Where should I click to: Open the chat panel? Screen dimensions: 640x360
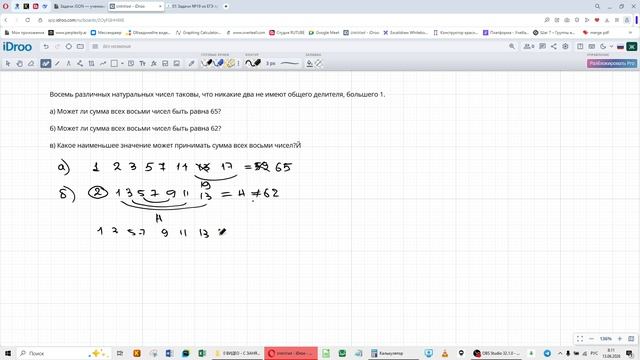pyautogui.click(x=542, y=47)
